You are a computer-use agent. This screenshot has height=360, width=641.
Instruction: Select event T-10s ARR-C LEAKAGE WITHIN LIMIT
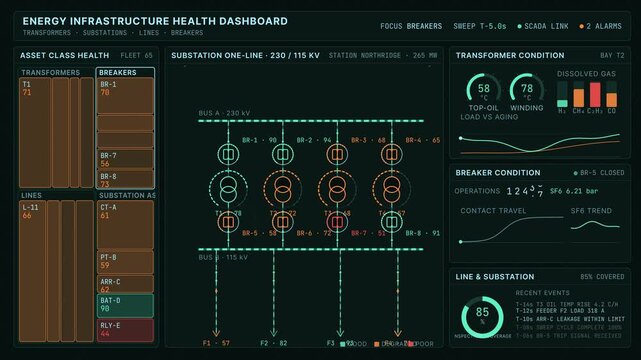[x=570, y=319]
